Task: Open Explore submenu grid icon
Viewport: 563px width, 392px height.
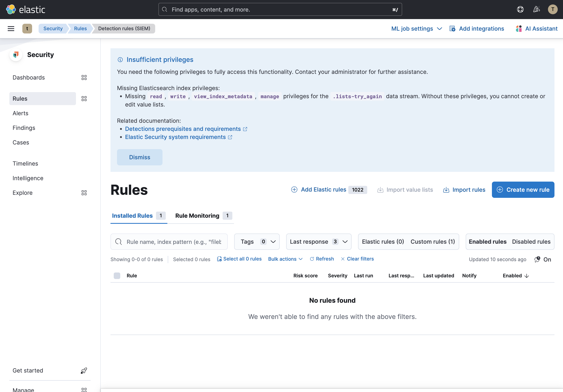Action: (84, 193)
